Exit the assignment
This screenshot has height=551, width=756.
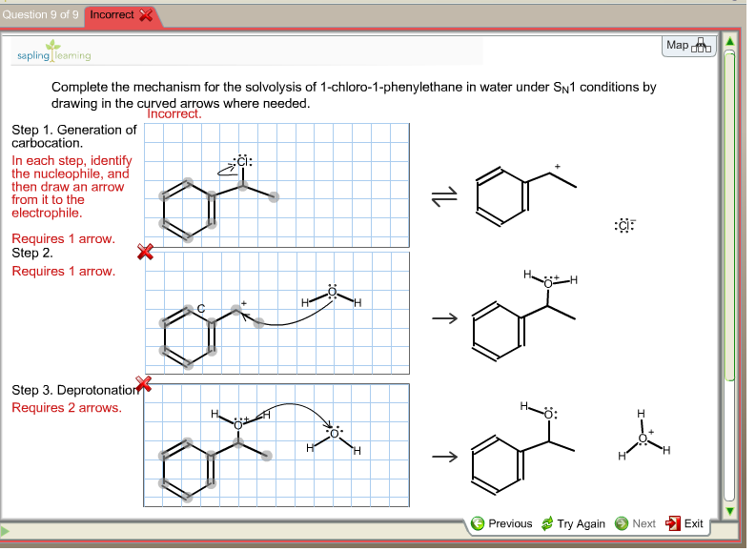click(x=684, y=523)
